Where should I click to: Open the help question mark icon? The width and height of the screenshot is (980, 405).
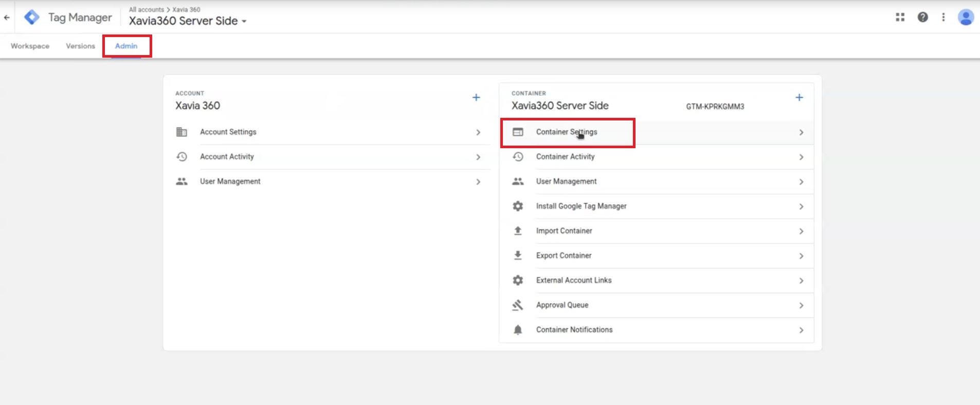[x=923, y=17]
